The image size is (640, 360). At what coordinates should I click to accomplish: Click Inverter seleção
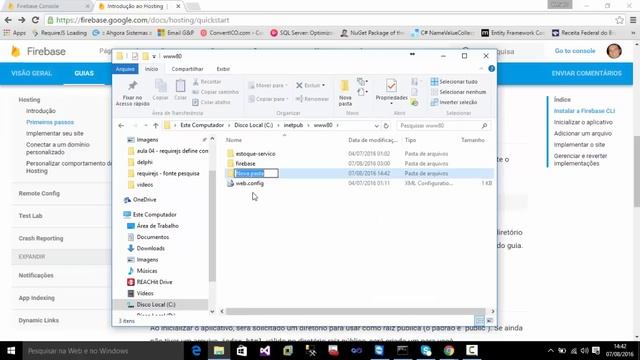pyautogui.click(x=454, y=102)
